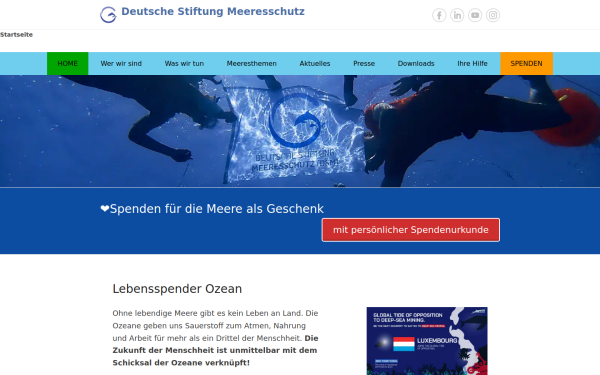Viewport: 600px width, 375px height.
Task: Open the YouTube social icon
Action: click(x=475, y=15)
